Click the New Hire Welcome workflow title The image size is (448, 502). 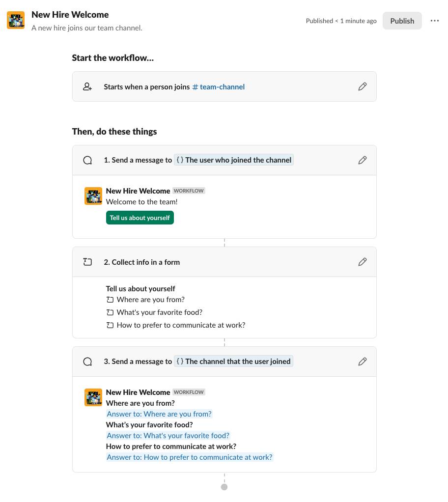point(70,15)
